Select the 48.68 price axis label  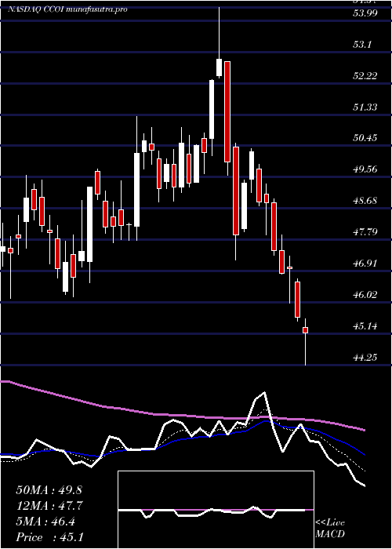[365, 201]
